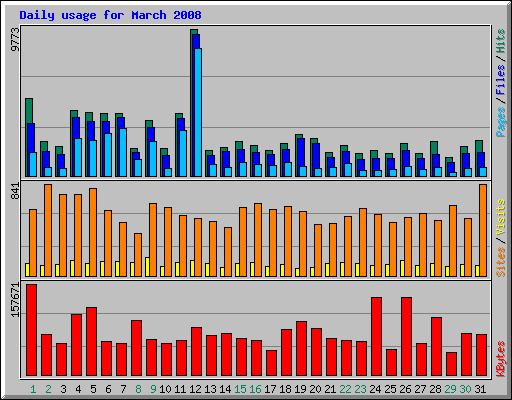Select the orange Visits bar for day 16
Viewport: 512px width, 400px height.
point(258,240)
